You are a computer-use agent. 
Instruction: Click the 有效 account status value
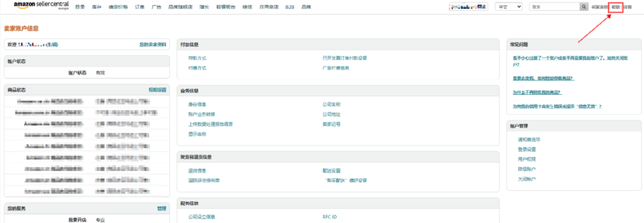click(x=100, y=73)
